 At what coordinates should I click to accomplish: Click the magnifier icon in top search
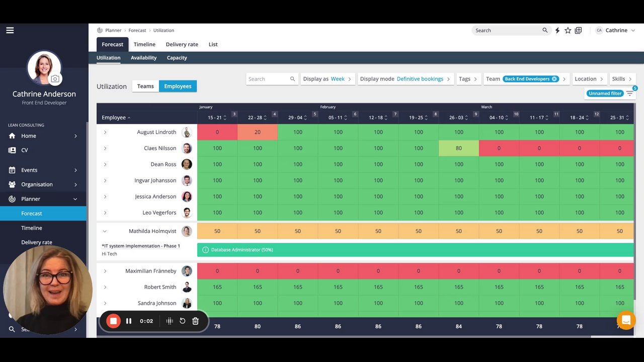[545, 30]
